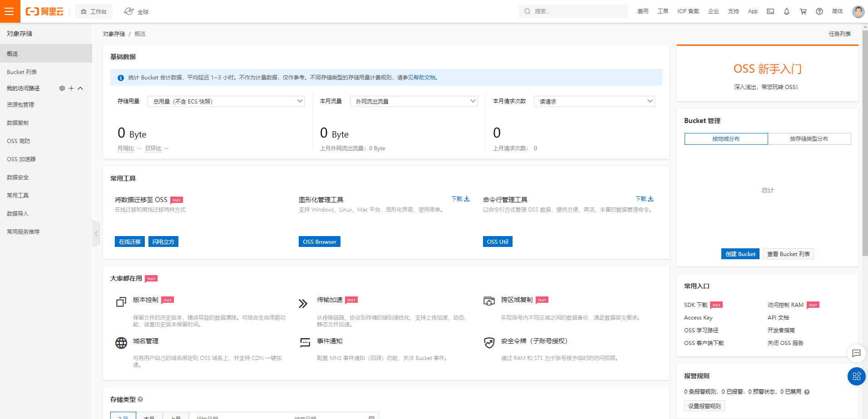Click the info icon in the notice bar

tap(121, 78)
